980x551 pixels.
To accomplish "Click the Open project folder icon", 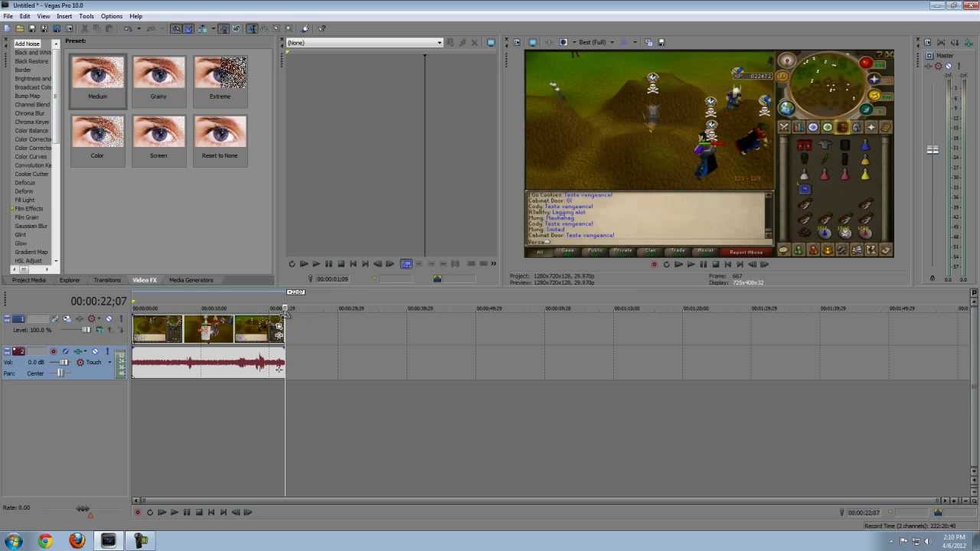I will click(x=19, y=28).
